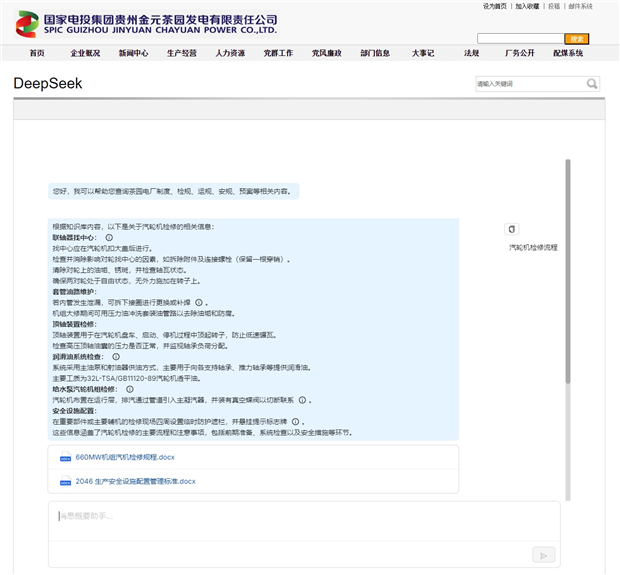620x575 pixels.
Task: Open the 党风廉政 menu item
Action: click(327, 53)
